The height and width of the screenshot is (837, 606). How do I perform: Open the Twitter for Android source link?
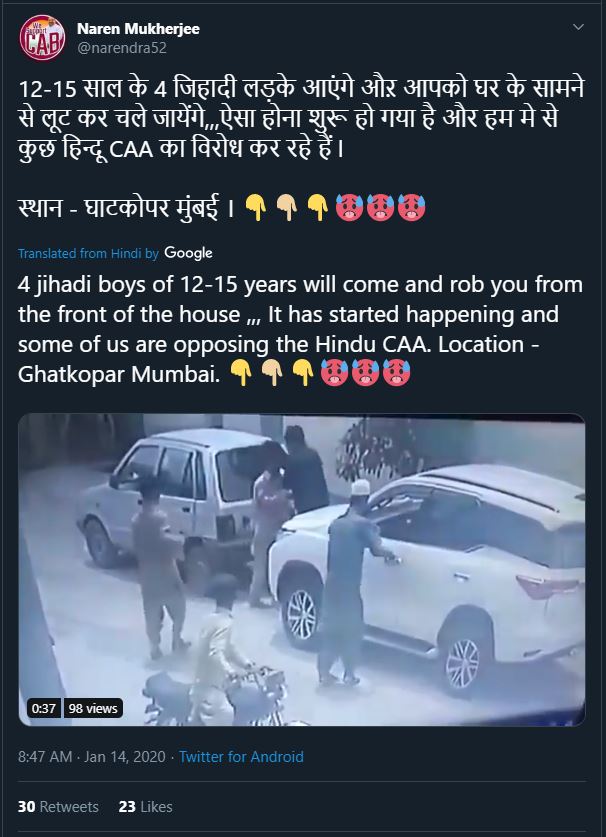(241, 756)
